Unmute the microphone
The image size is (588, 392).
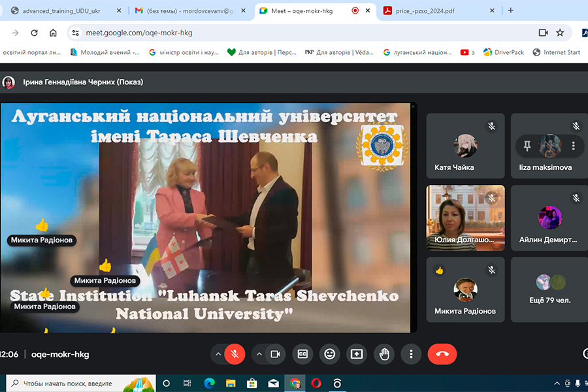[235, 354]
